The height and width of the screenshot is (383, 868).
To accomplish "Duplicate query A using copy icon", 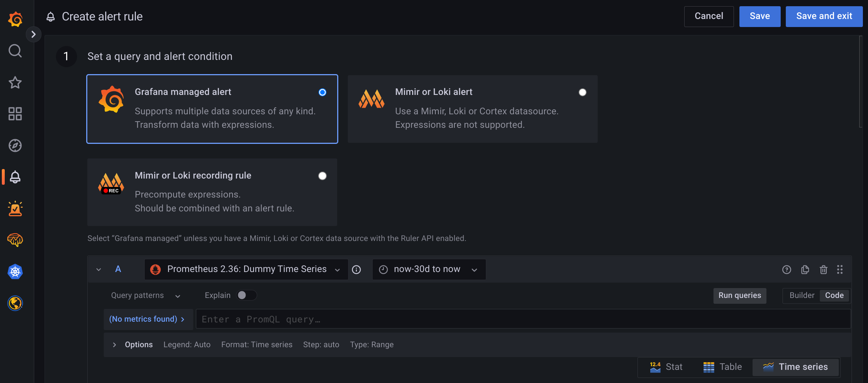I will (x=805, y=269).
